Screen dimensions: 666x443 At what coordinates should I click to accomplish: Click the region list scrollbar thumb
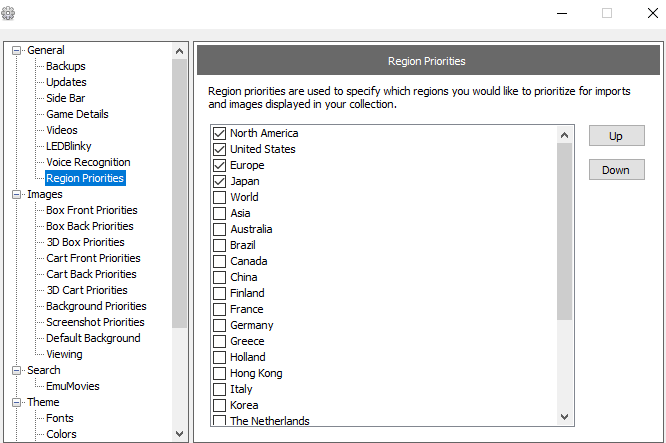point(564,231)
